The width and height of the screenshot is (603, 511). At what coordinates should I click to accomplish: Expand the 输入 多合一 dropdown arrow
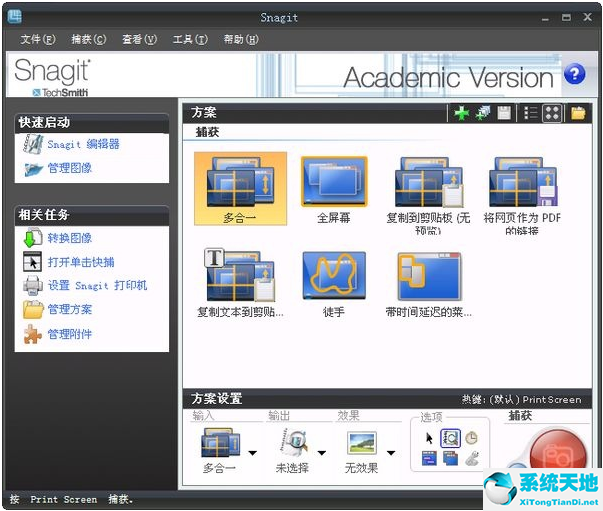point(253,453)
